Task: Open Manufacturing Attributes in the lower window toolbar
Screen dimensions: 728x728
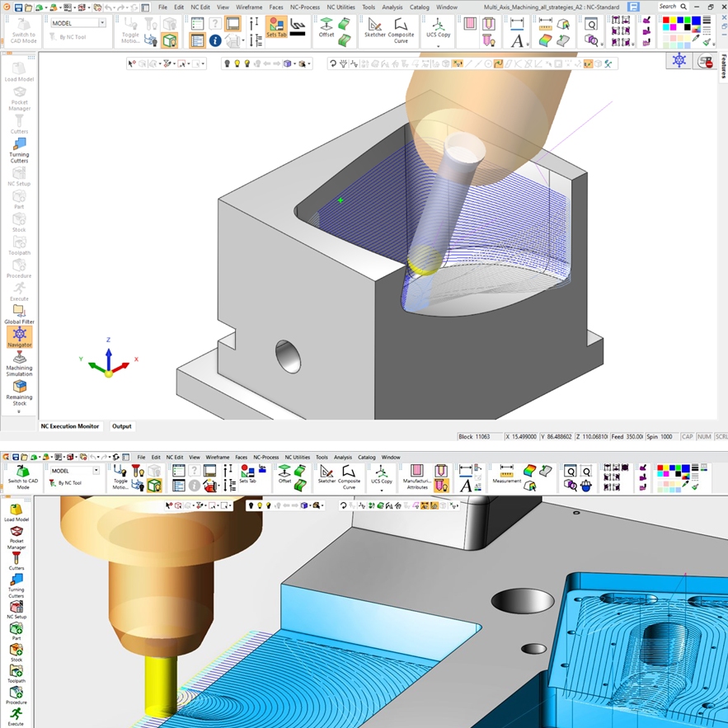Action: click(417, 477)
